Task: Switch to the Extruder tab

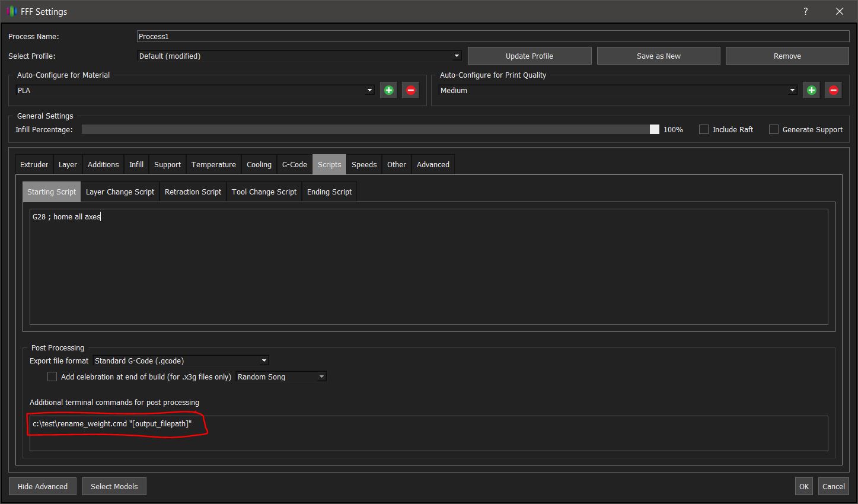Action: [34, 164]
